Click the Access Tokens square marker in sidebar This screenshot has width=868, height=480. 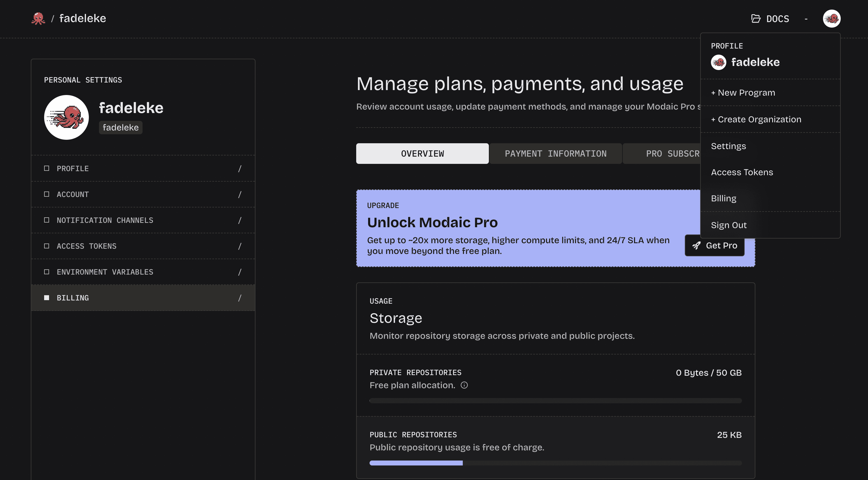click(46, 246)
